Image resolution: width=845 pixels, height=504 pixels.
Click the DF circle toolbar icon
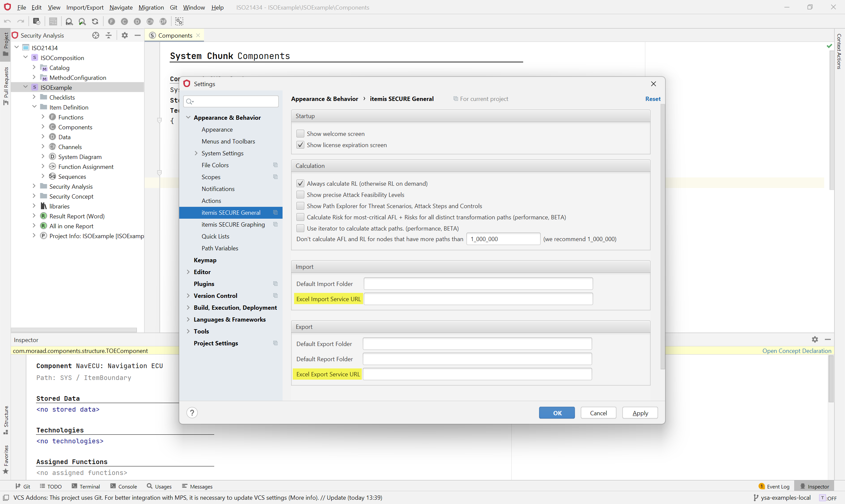click(x=163, y=21)
